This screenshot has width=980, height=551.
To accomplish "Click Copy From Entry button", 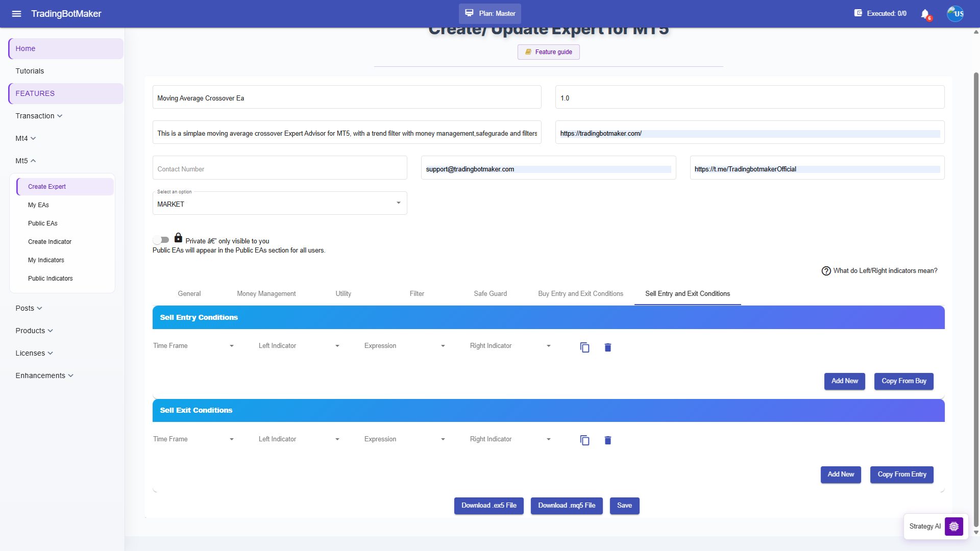I will (901, 474).
